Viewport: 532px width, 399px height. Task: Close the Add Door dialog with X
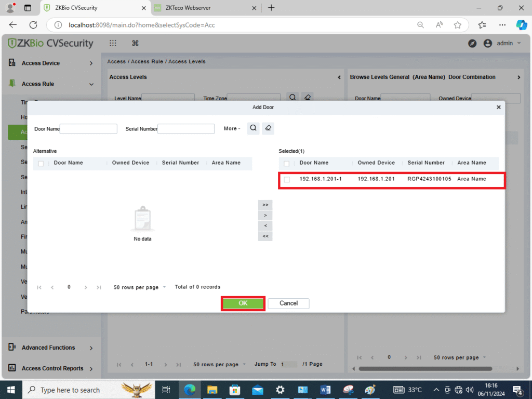pos(498,107)
